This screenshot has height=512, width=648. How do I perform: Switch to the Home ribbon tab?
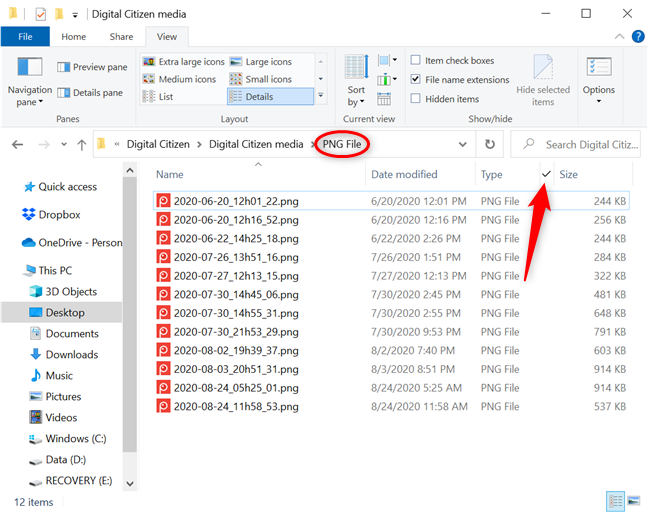coord(74,36)
